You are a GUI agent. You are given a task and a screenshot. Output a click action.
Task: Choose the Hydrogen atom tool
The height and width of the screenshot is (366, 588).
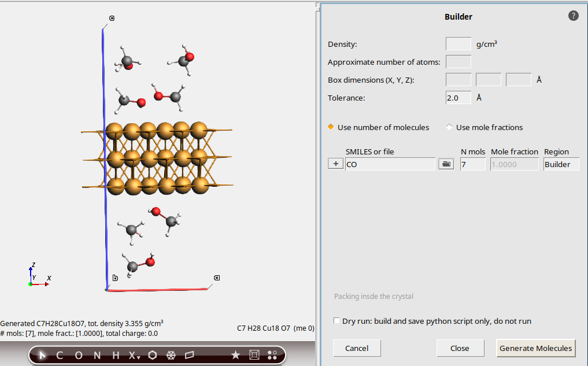[116, 355]
